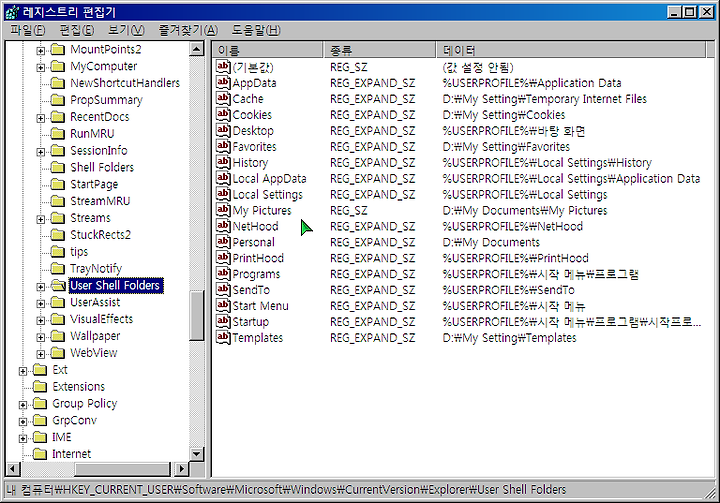
Task: Click the My Pictures value icon
Action: pyautogui.click(x=223, y=210)
